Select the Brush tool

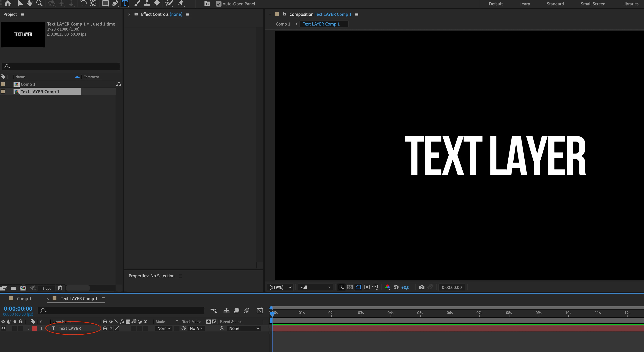click(x=137, y=3)
